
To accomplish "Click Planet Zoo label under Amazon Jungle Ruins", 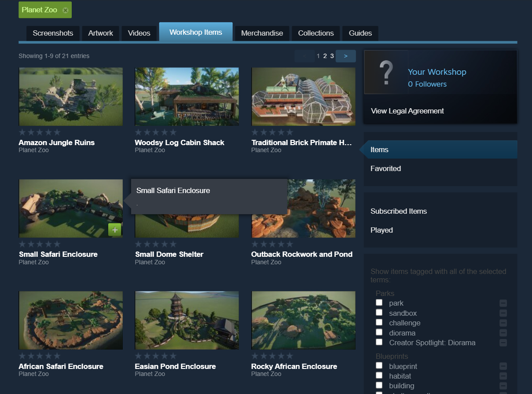I will [x=34, y=150].
